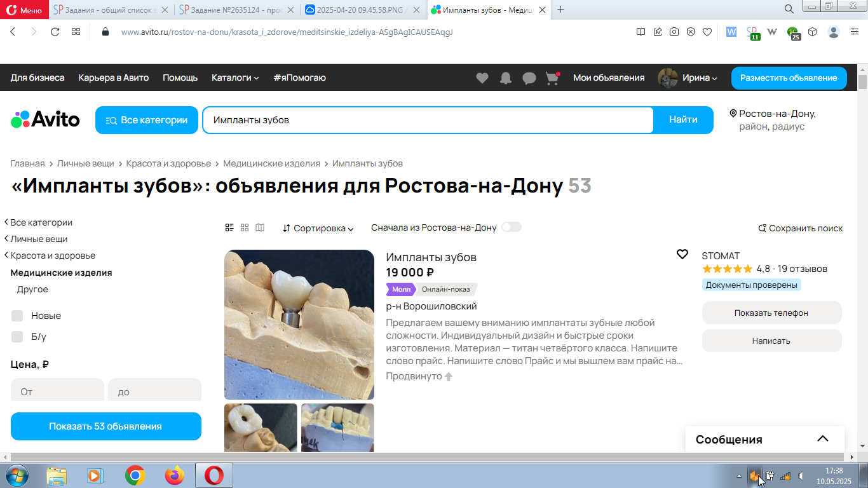868x488 pixels.
Task: Open Opera easy setup sliders icon
Action: click(x=855, y=32)
